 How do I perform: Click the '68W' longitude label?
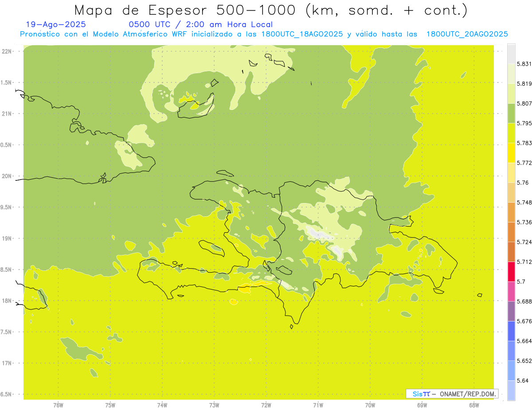pos(474,405)
